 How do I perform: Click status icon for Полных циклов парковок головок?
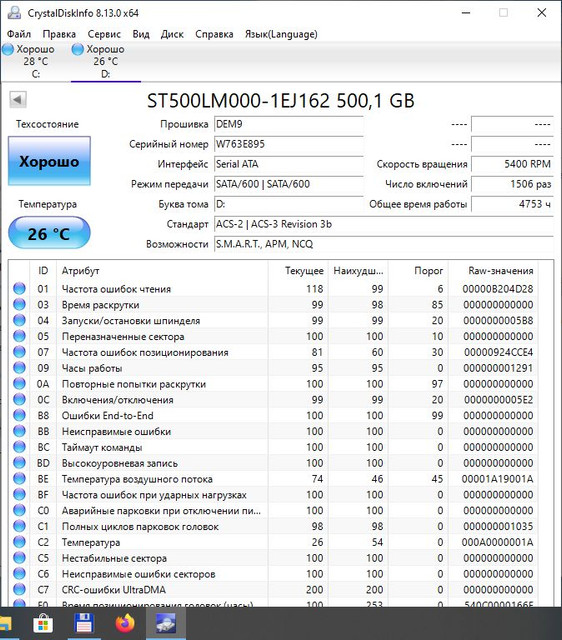click(x=19, y=526)
